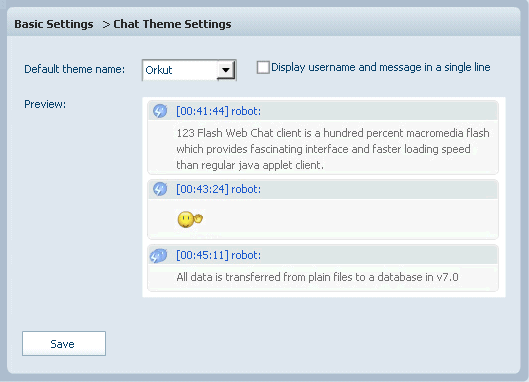Click the 123 Flash Web Chat message text
The height and width of the screenshot is (382, 529).
tap(333, 149)
